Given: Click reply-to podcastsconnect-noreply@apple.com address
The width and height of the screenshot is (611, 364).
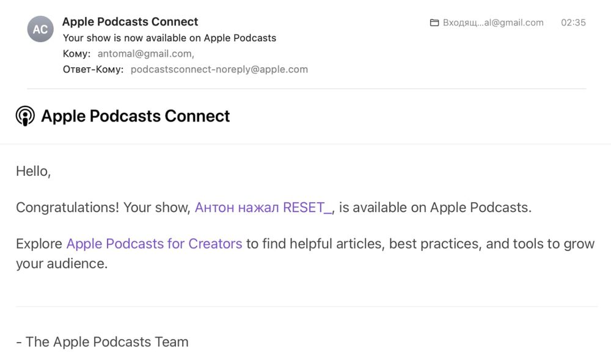Looking at the screenshot, I should click(219, 69).
